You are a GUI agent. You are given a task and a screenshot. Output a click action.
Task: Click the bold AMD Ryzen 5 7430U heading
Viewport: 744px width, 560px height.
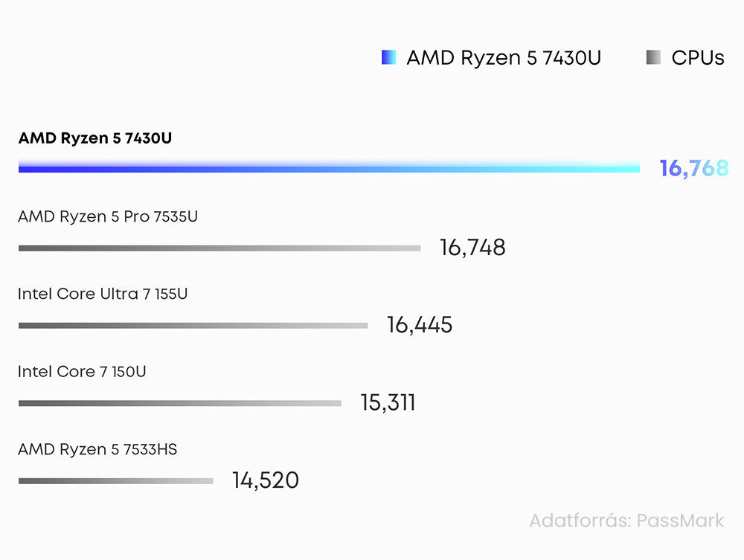tap(95, 138)
